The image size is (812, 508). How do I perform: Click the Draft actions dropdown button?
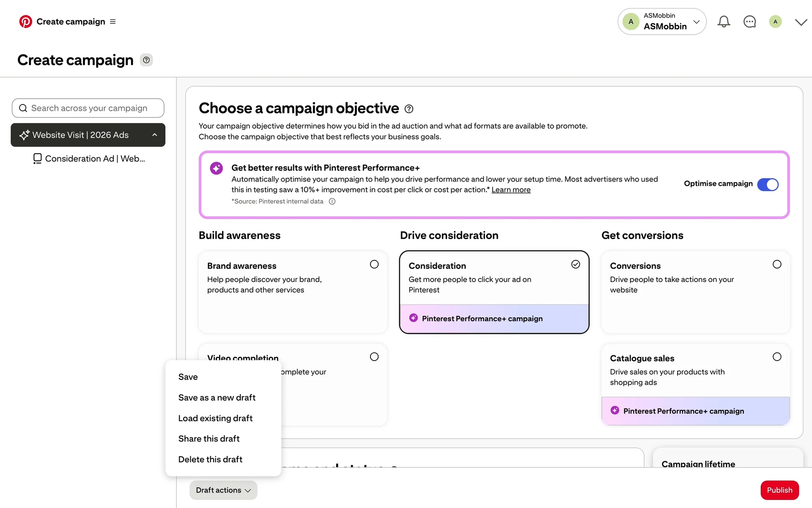tap(223, 490)
